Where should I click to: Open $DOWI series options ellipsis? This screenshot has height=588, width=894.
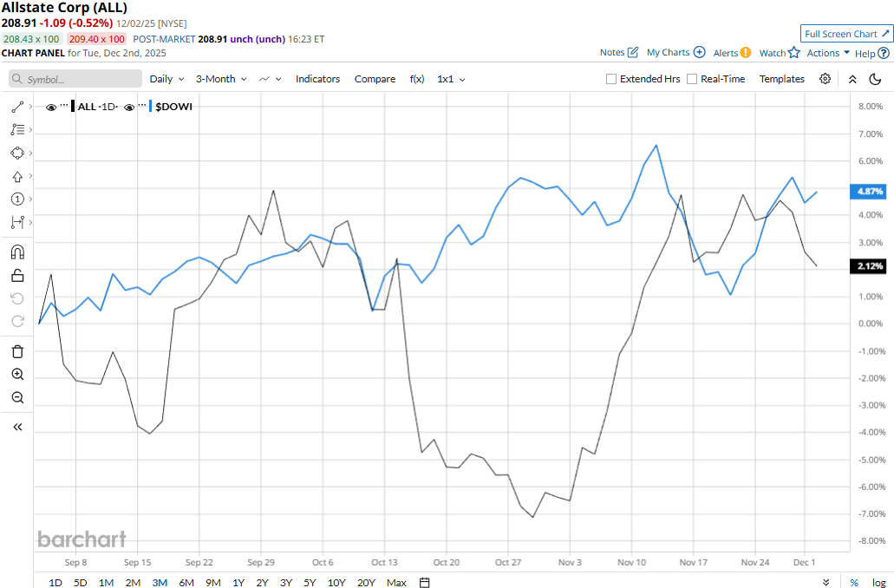(142, 106)
